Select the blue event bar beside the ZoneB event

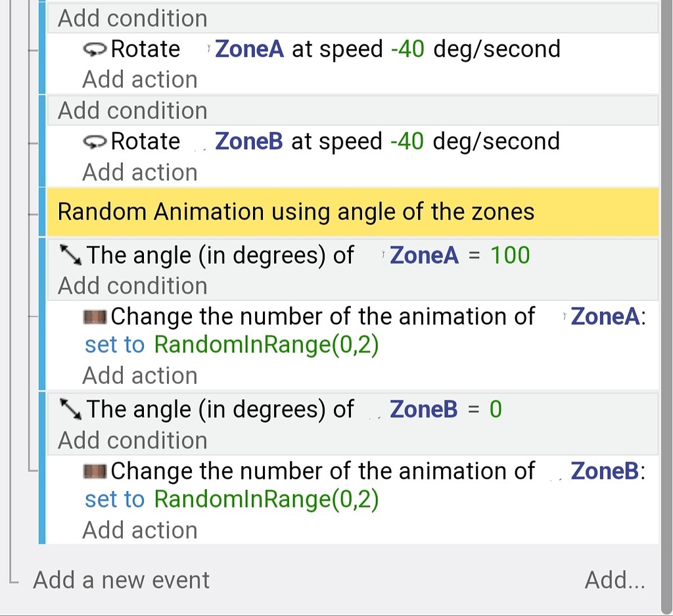point(43,141)
